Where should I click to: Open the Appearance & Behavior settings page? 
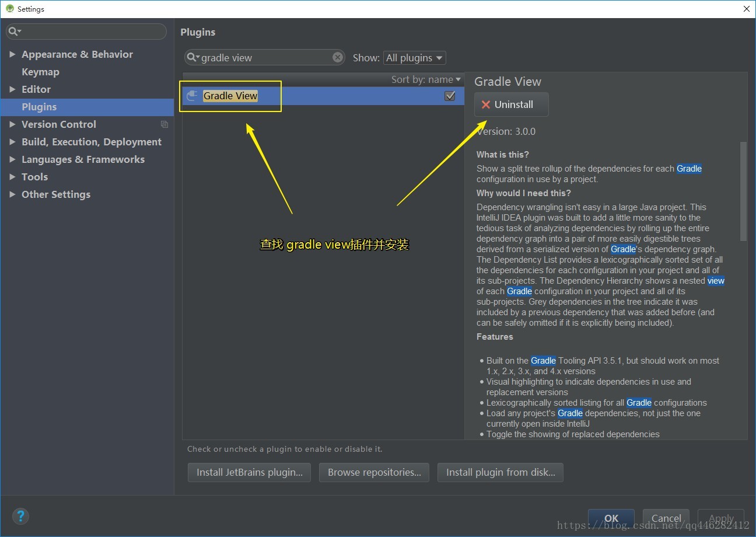[77, 54]
